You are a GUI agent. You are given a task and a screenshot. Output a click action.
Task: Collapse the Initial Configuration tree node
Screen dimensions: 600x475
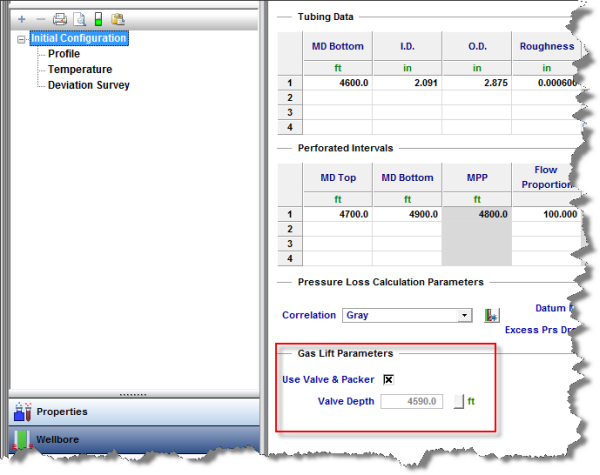pos(23,39)
